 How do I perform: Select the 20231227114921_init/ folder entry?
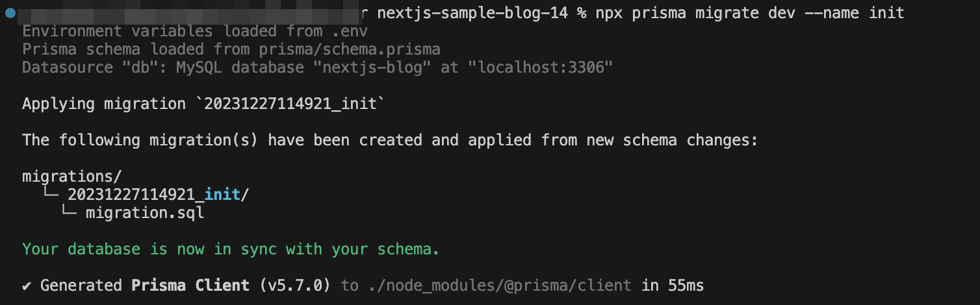pyautogui.click(x=159, y=194)
